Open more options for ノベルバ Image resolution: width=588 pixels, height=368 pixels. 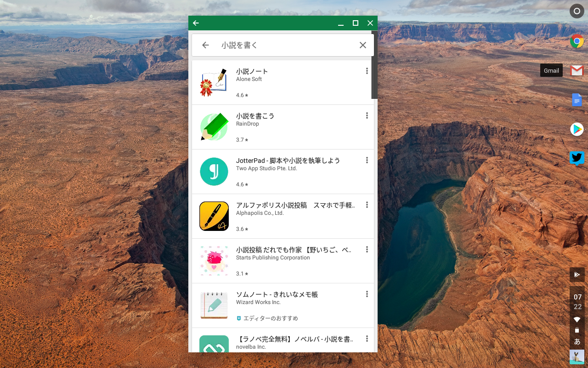(x=367, y=339)
